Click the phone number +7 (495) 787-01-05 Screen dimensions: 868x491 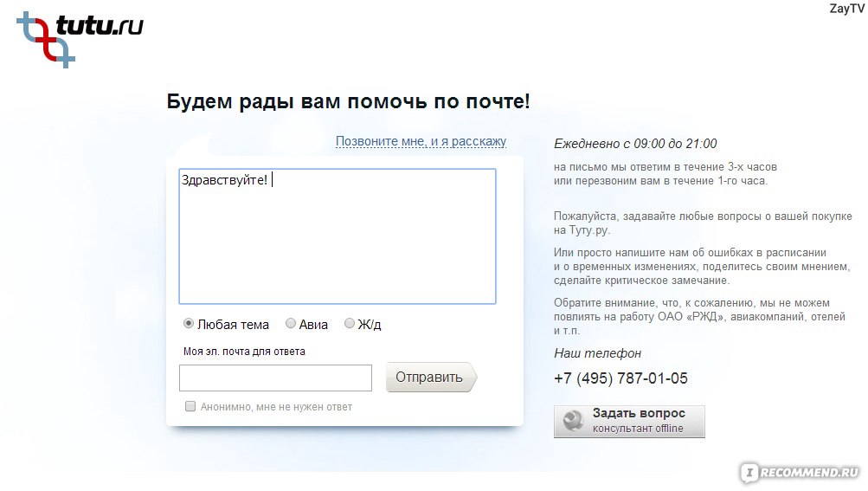620,378
